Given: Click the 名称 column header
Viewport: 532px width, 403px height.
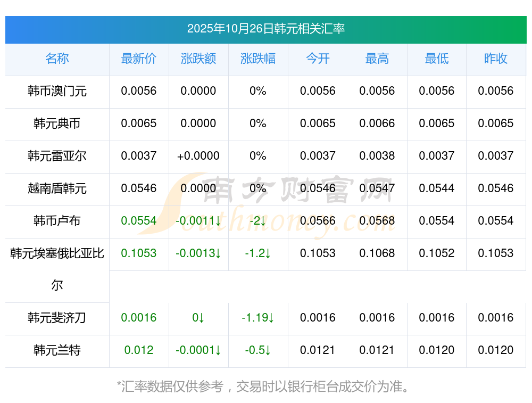Looking at the screenshot, I should (x=57, y=59).
